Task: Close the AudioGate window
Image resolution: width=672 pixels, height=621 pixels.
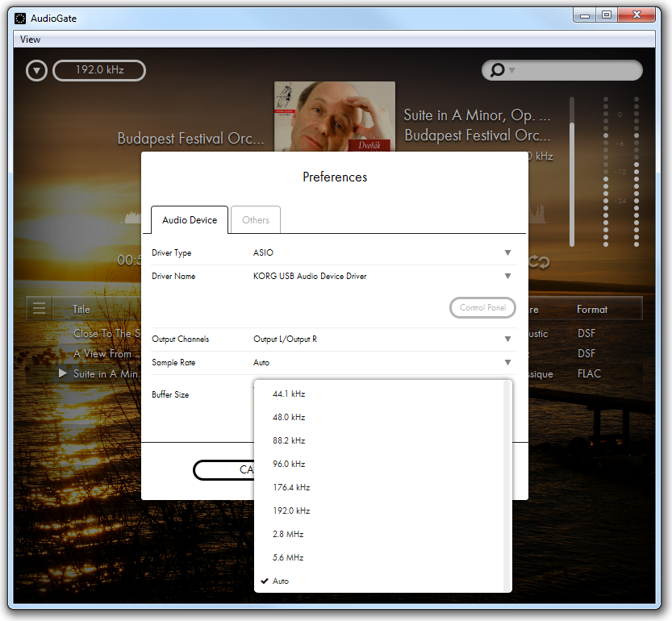Action: (637, 15)
